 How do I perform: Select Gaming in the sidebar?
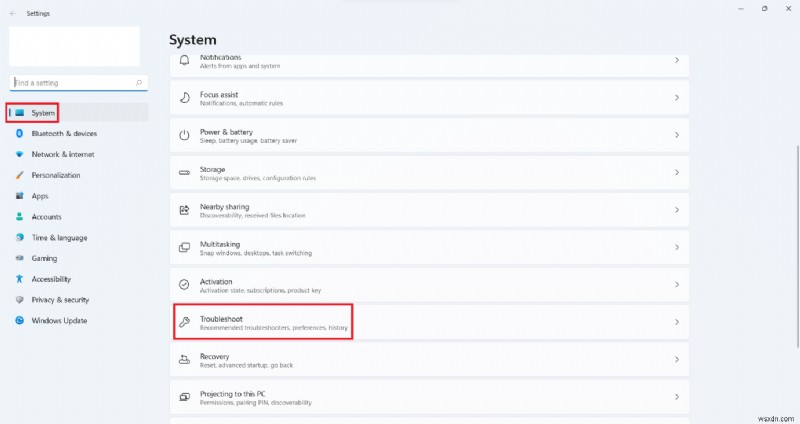[x=79, y=258]
